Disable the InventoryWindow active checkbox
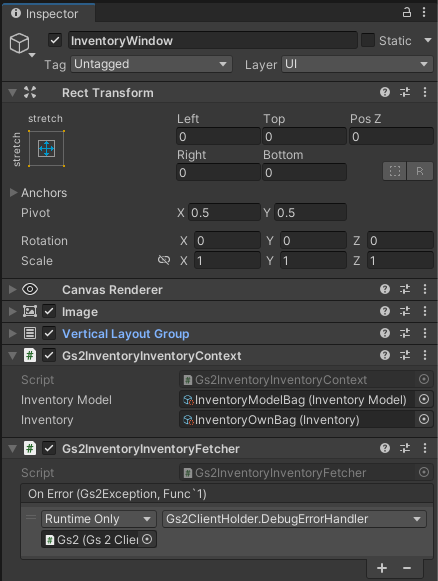This screenshot has height=581, width=438. click(x=55, y=40)
